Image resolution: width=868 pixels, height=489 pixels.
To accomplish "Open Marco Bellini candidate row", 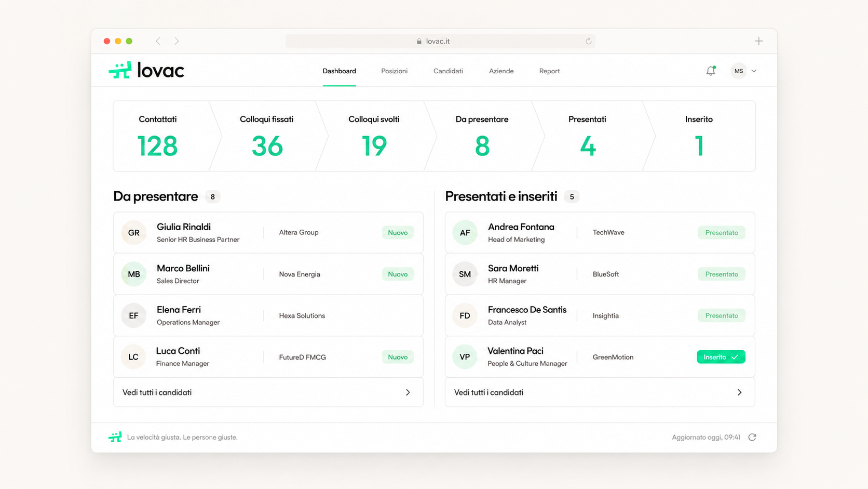I will pyautogui.click(x=268, y=274).
